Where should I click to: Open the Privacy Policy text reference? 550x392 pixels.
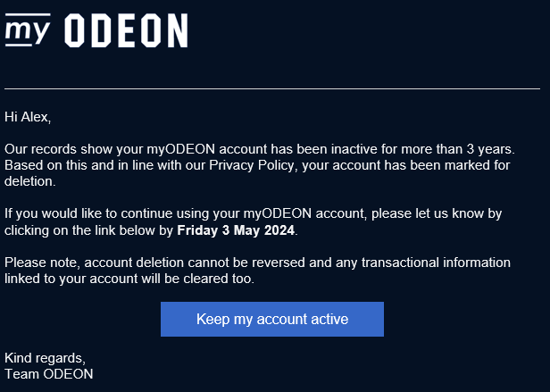point(249,166)
